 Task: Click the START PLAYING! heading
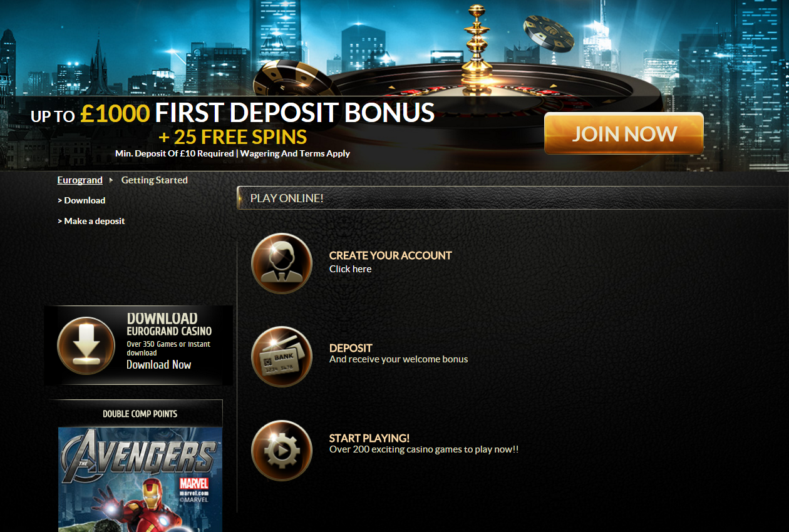coord(369,438)
